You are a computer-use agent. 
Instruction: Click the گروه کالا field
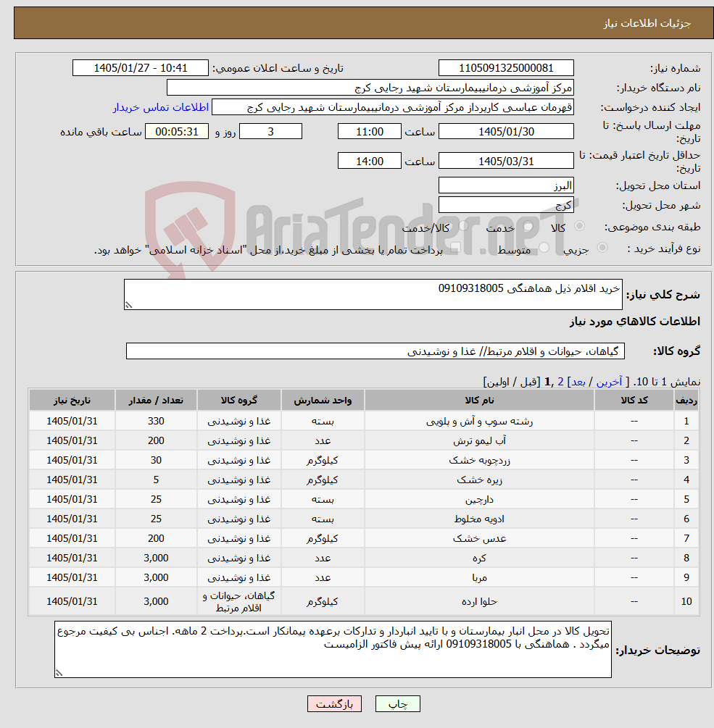coord(375,351)
